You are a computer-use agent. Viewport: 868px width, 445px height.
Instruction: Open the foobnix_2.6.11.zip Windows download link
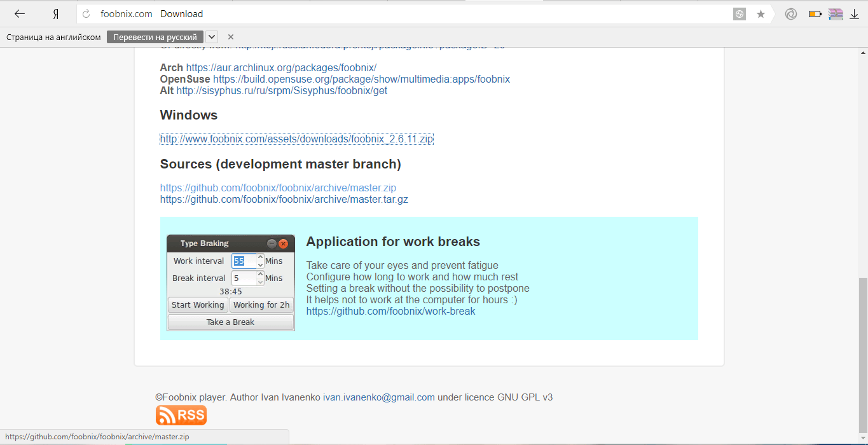click(296, 139)
